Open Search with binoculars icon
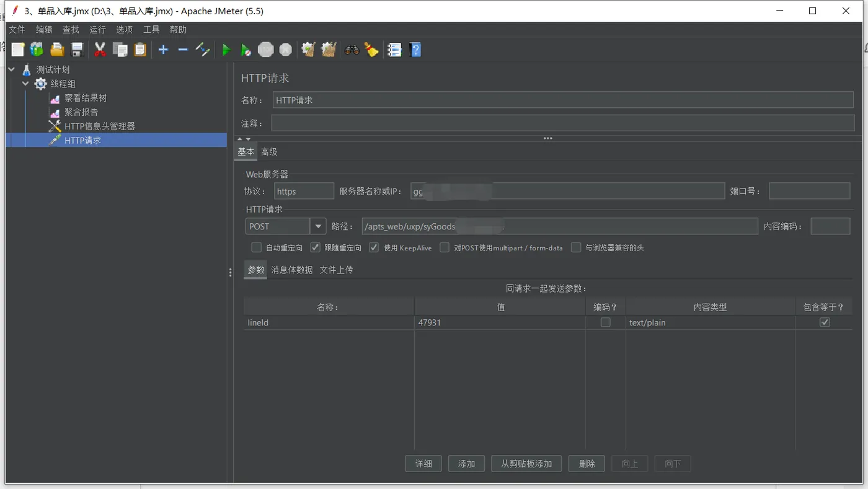Viewport: 868px width, 489px height. coord(352,50)
